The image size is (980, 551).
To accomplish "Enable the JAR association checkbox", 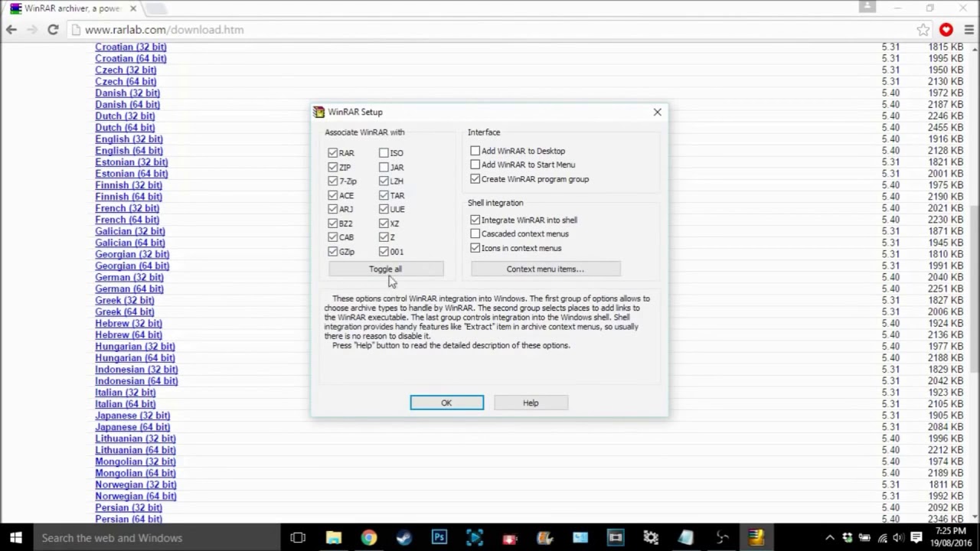I will [x=384, y=167].
